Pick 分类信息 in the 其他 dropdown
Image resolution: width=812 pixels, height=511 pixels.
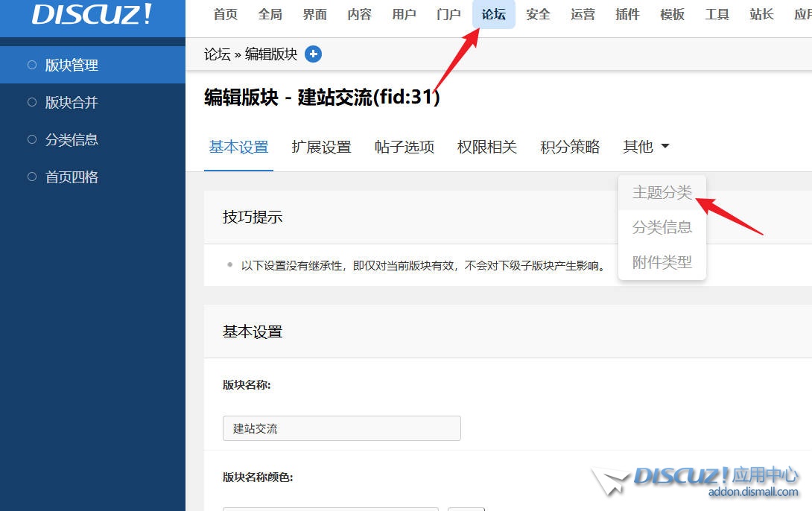[x=662, y=227]
